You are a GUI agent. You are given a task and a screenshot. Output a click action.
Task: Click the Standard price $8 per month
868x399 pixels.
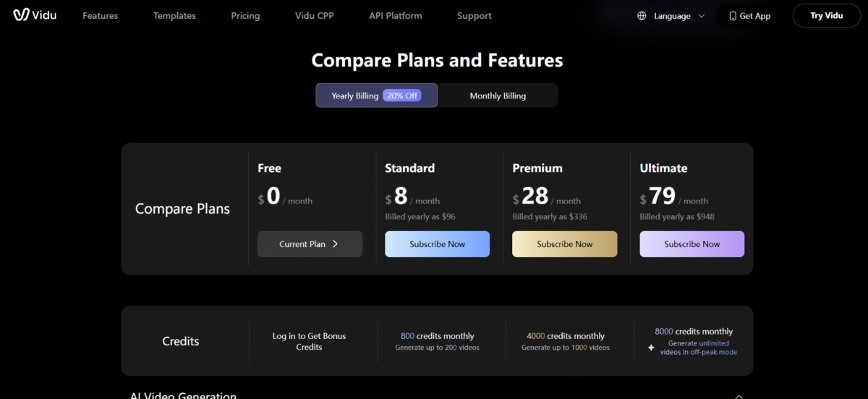tap(412, 196)
